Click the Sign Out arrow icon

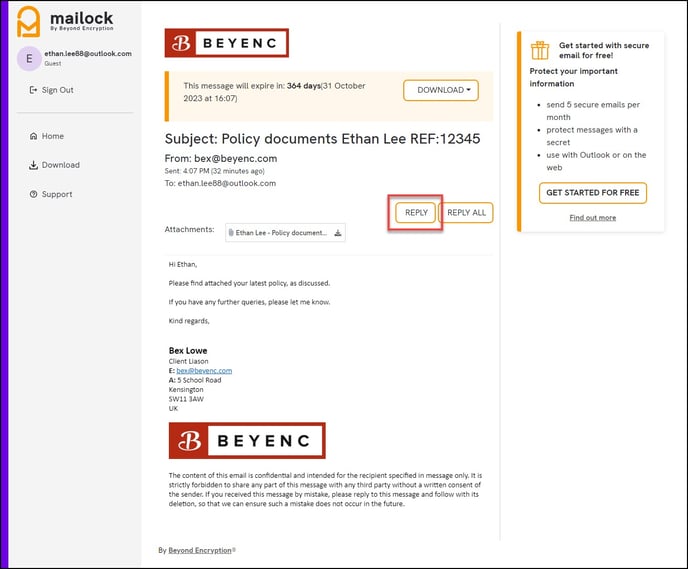point(33,90)
